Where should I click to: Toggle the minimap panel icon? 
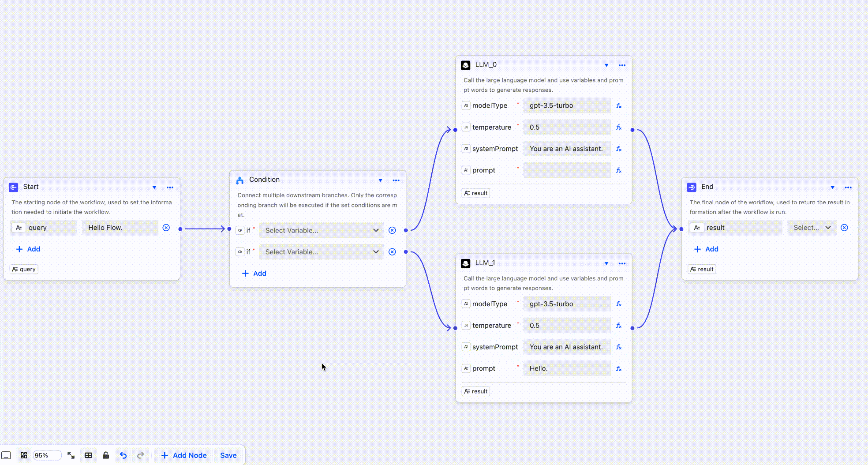click(6, 455)
